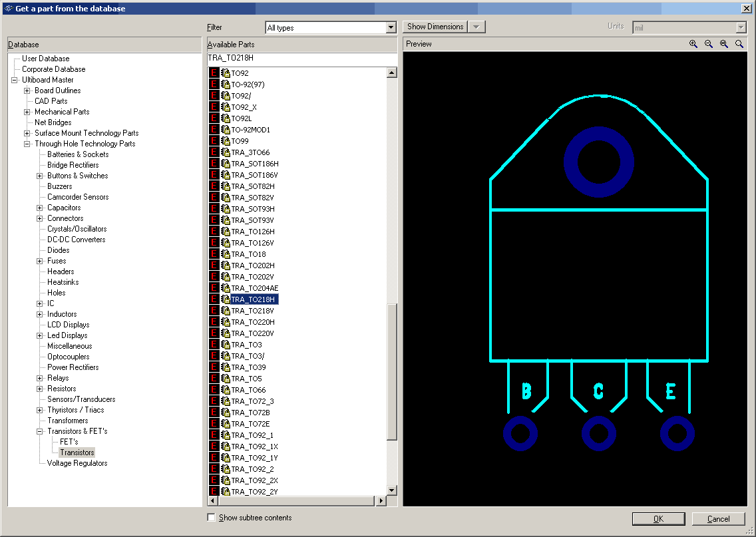Select part TRA_SOT186H in the list
The image size is (756, 537).
coord(255,164)
